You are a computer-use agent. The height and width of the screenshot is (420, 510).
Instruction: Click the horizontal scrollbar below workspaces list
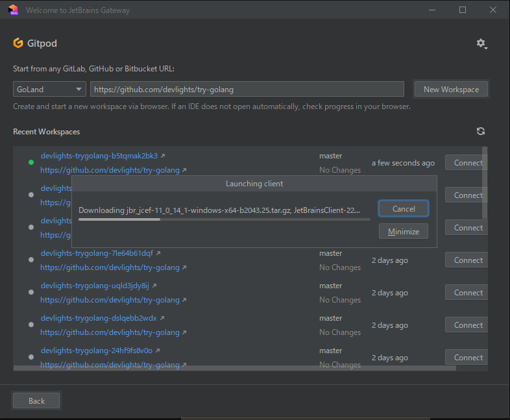pyautogui.click(x=235, y=368)
